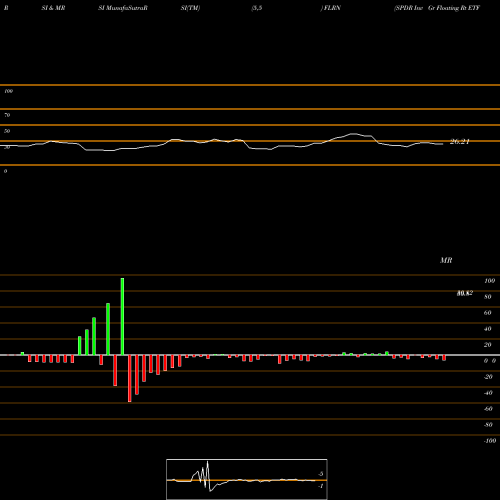Click the MR axis label -60

(x=488, y=409)
